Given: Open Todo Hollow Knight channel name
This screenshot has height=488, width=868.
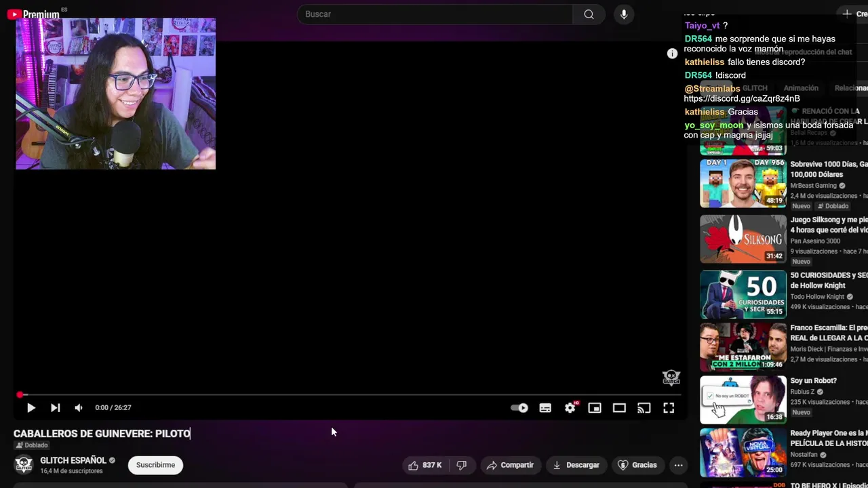Looking at the screenshot, I should tap(817, 297).
